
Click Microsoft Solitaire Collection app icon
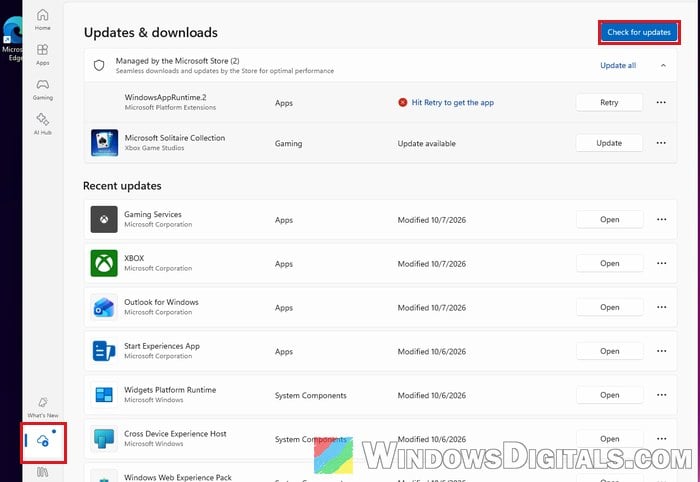(104, 143)
